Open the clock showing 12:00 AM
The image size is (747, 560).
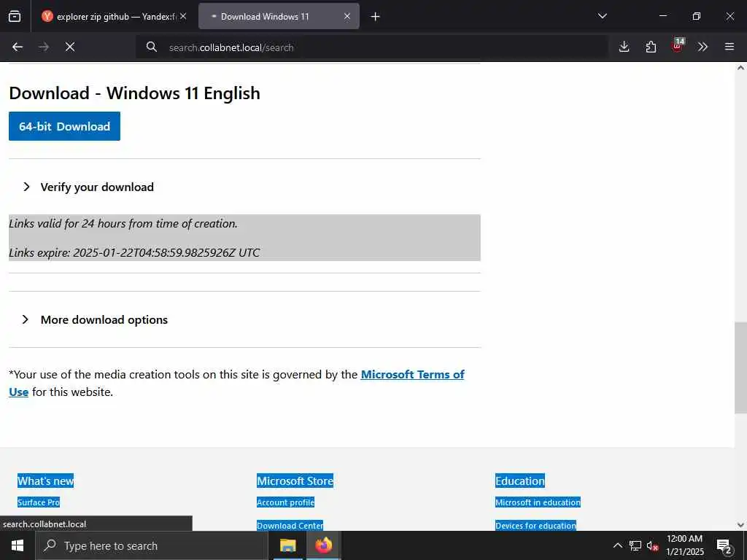[x=684, y=545]
